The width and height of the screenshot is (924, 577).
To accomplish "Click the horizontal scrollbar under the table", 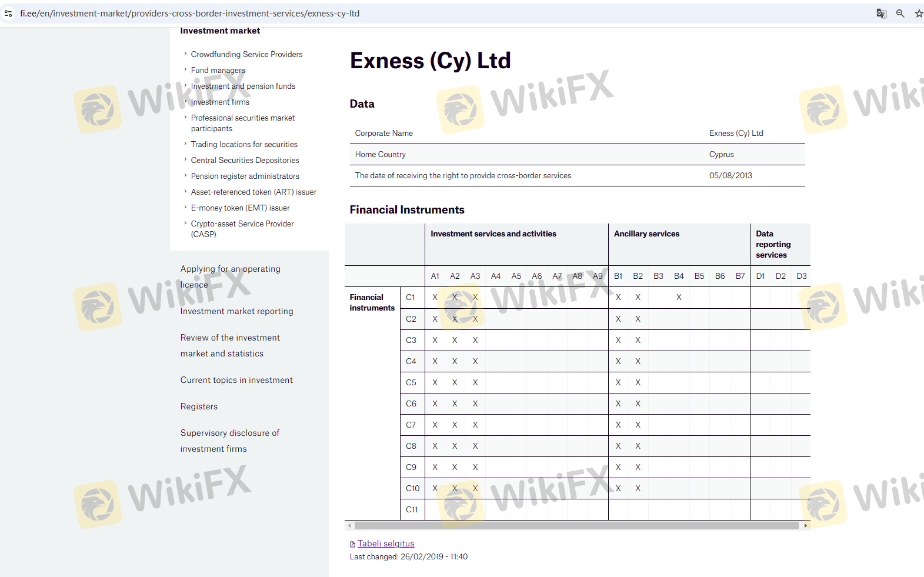I will tap(576, 525).
